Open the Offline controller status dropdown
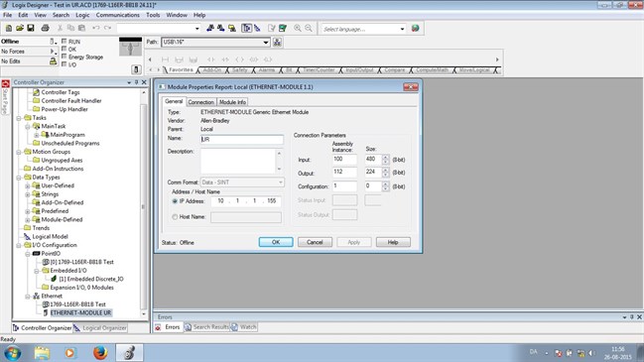This screenshot has width=644, height=362. click(x=53, y=41)
